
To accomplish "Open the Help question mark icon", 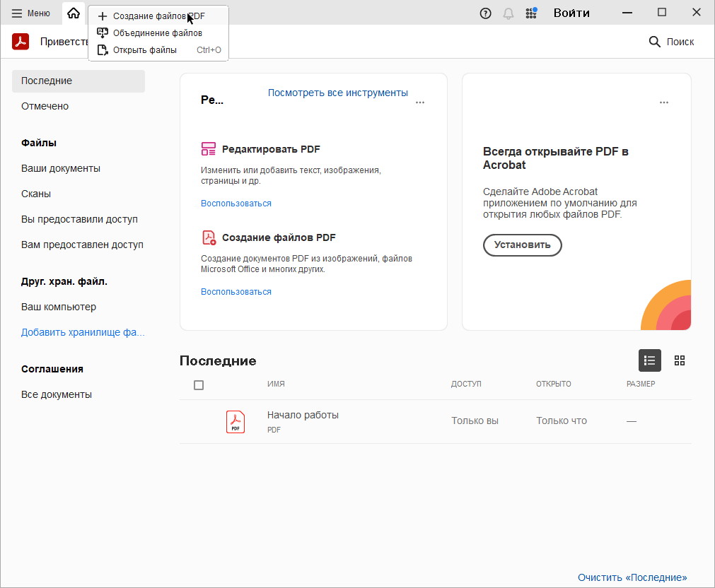I will (x=486, y=13).
